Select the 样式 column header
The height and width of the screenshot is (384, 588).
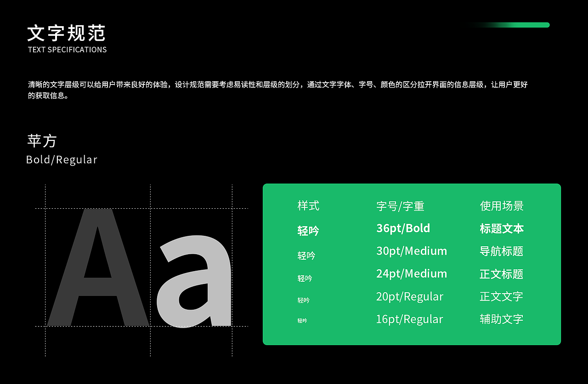click(x=308, y=206)
